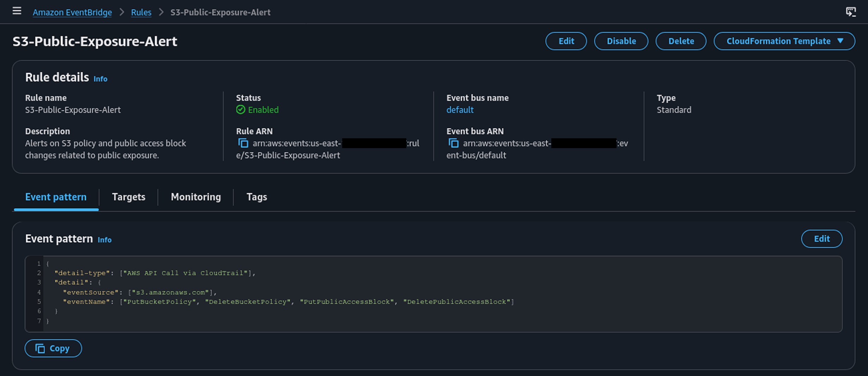Open the CloudFormation Template dropdown
Screen dimensions: 868x376
[784, 41]
